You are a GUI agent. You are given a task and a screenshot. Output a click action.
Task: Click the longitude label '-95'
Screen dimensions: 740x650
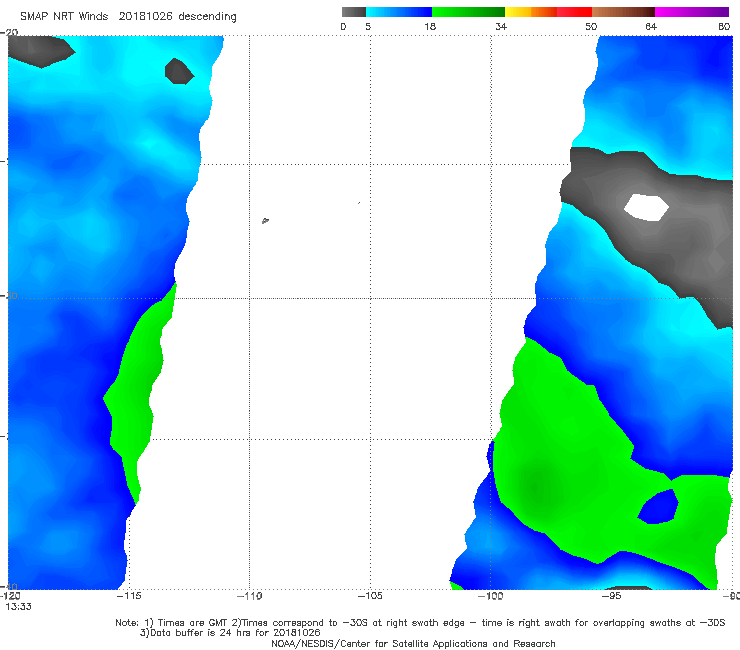pos(612,596)
